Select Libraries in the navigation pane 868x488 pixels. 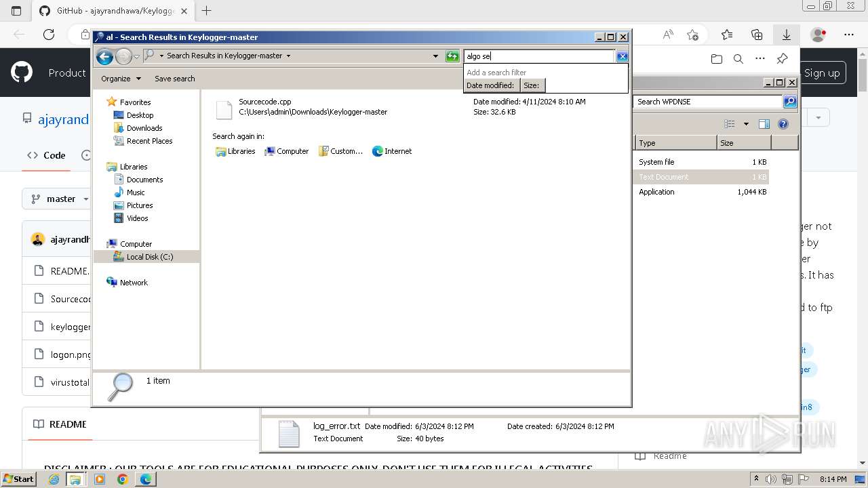point(133,167)
